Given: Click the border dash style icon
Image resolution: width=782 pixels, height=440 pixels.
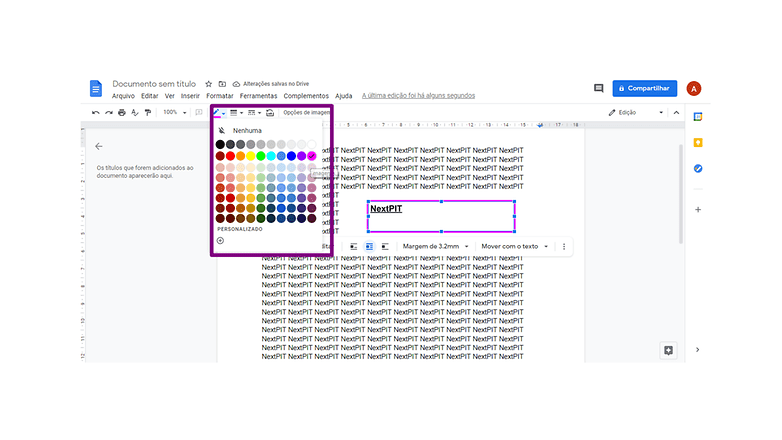Looking at the screenshot, I should 251,113.
